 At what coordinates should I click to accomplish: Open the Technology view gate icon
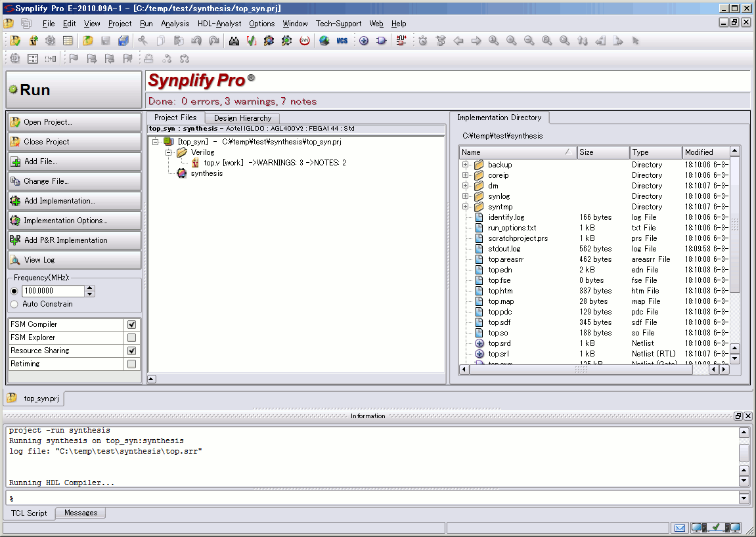click(382, 41)
